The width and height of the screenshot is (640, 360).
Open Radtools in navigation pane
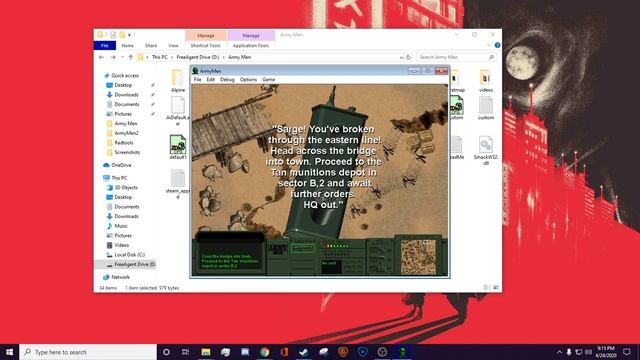[x=124, y=143]
